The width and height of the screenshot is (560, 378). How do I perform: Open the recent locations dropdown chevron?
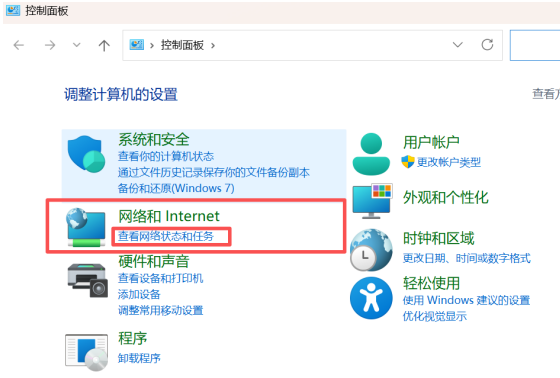tap(76, 45)
